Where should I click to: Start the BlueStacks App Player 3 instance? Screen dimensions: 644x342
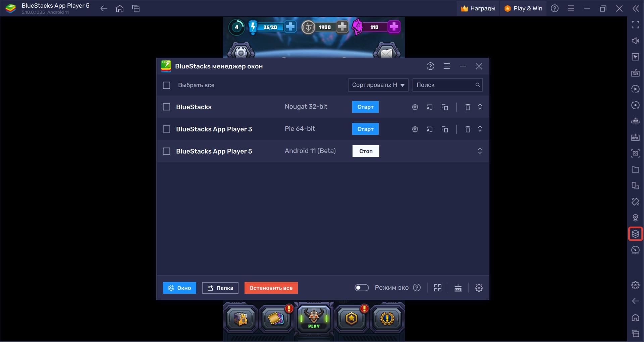[x=365, y=129]
